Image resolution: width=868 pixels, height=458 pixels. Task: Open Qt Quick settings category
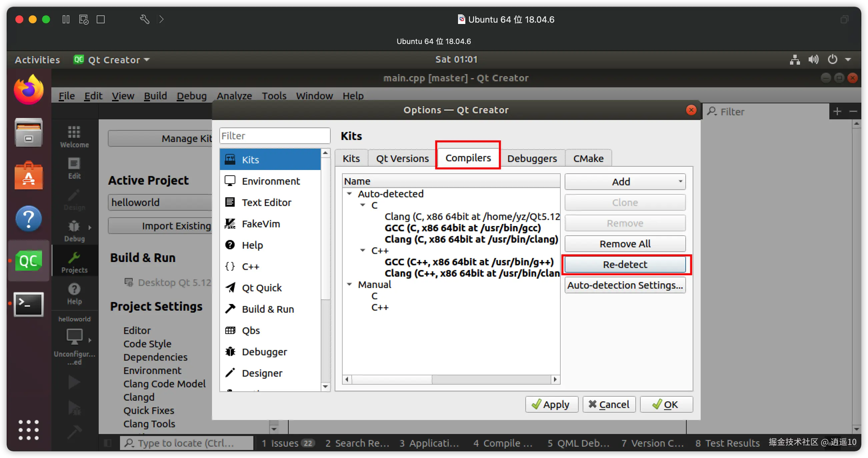[x=261, y=287]
